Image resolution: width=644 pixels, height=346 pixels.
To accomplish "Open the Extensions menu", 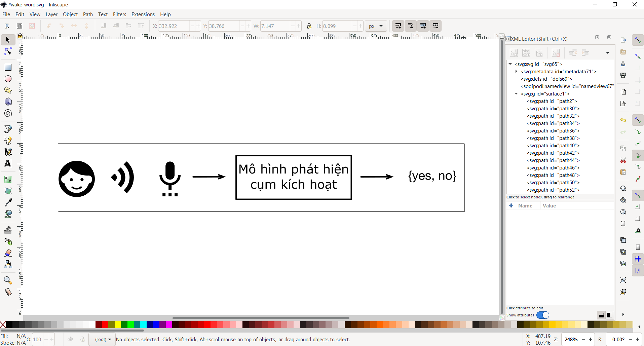I will click(x=143, y=14).
